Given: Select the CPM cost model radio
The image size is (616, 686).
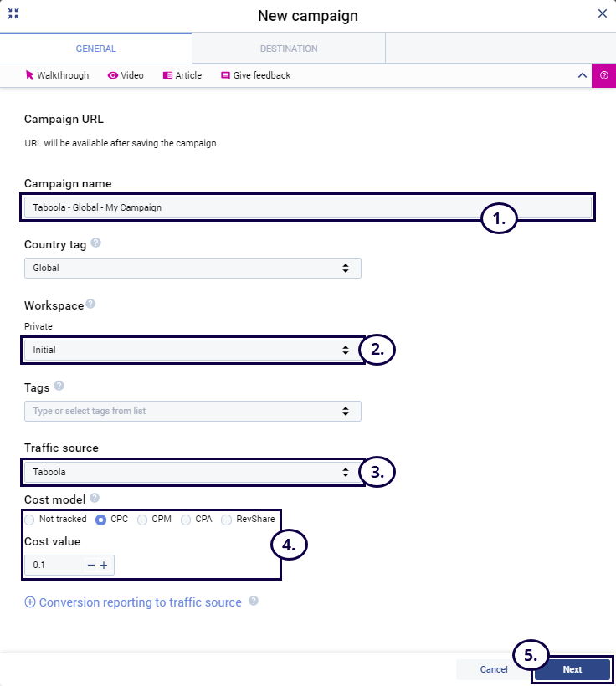Looking at the screenshot, I should tap(142, 520).
